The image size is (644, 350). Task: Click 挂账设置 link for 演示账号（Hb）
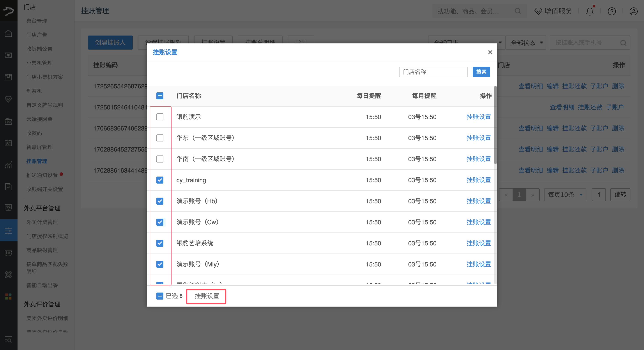click(x=478, y=201)
